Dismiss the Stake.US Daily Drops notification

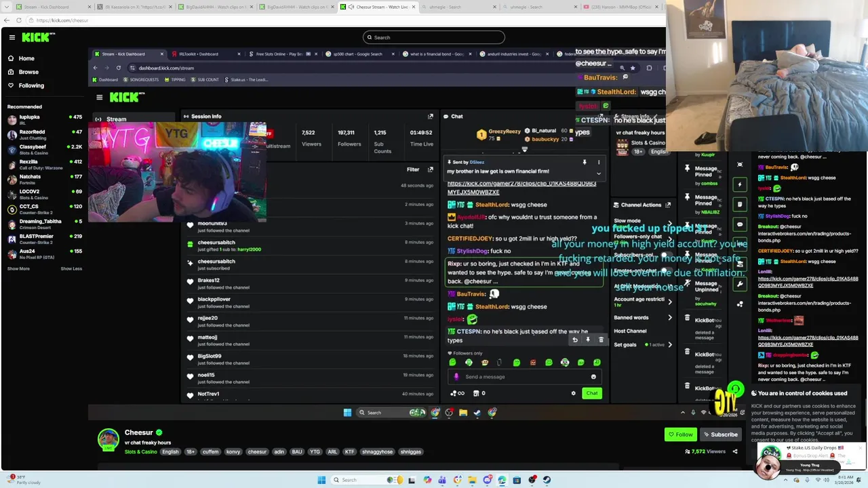click(861, 448)
